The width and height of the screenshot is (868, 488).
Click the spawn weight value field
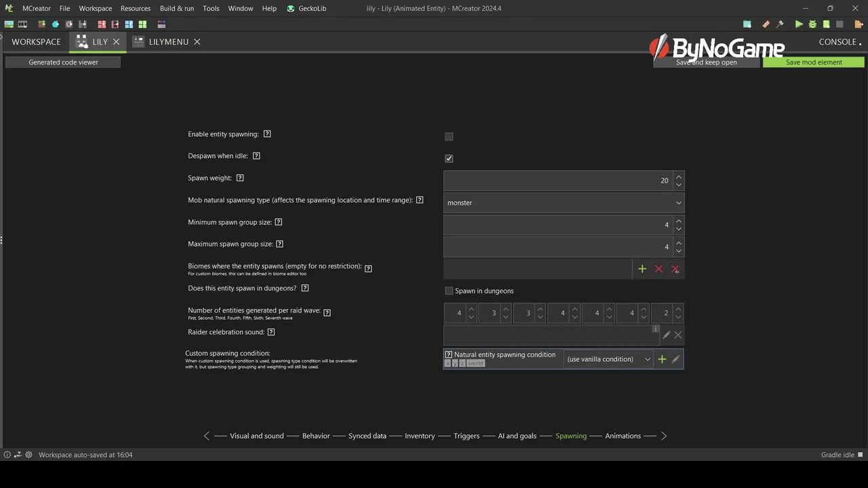click(x=559, y=180)
